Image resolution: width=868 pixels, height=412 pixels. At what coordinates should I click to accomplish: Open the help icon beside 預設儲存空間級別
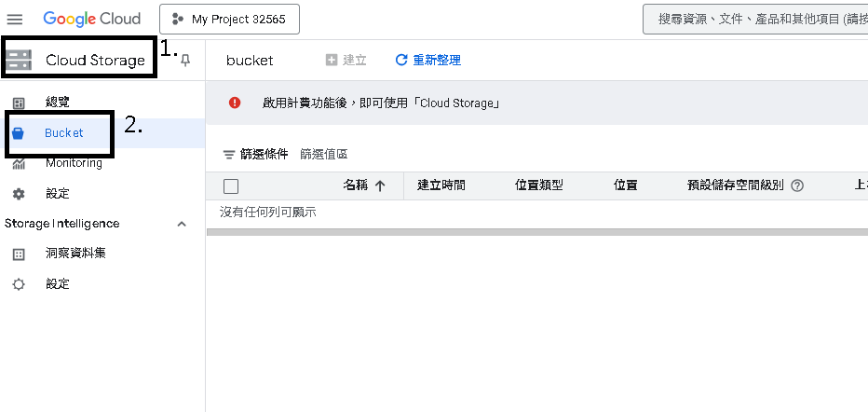(797, 186)
